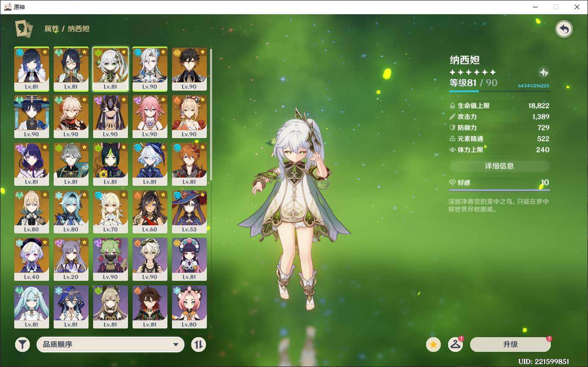588x367 pixels.
Task: Click the 64341/216225 EXP counter
Action: (533, 86)
